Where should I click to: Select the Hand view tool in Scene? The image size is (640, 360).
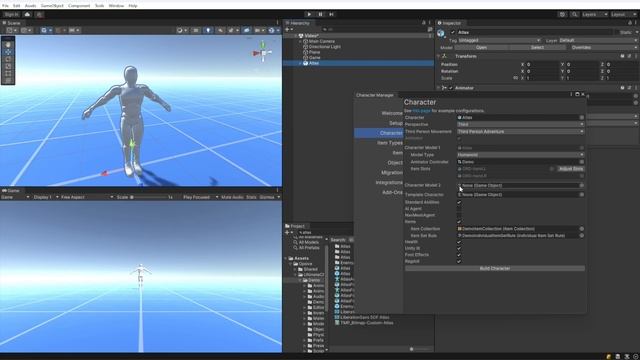point(8,45)
